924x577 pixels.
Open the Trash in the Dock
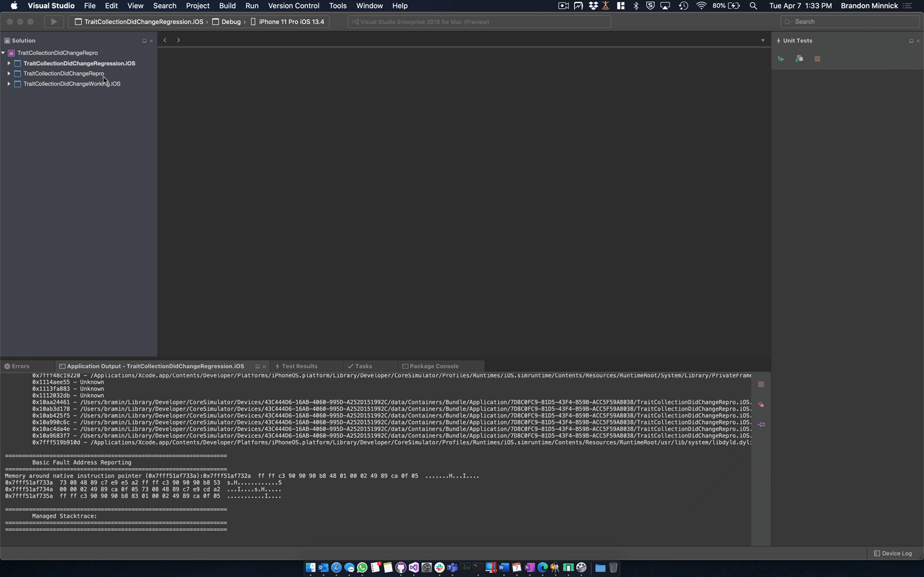613,567
